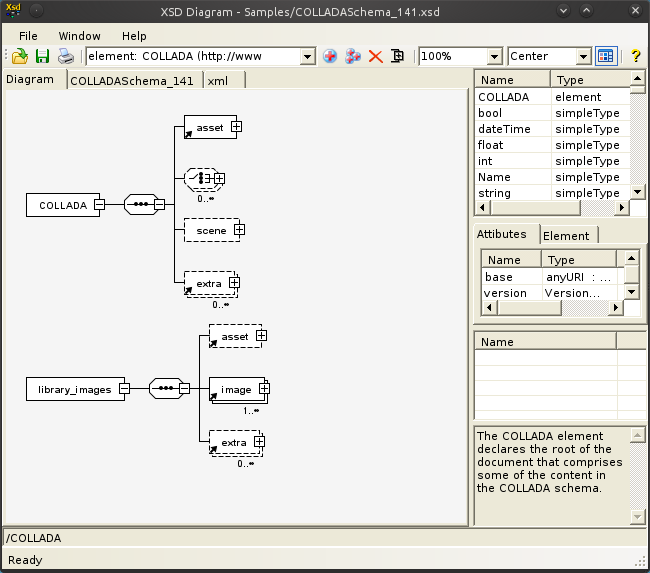Collapse the COLLADA element node
The width and height of the screenshot is (650, 573).
[99, 205]
